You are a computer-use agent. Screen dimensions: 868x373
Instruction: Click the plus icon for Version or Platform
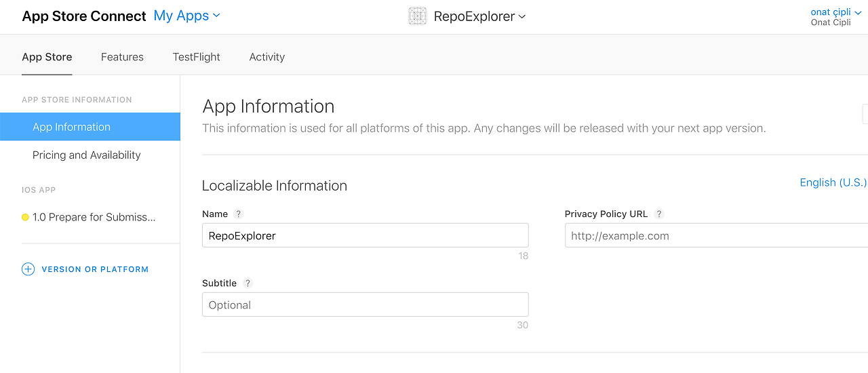click(x=28, y=269)
